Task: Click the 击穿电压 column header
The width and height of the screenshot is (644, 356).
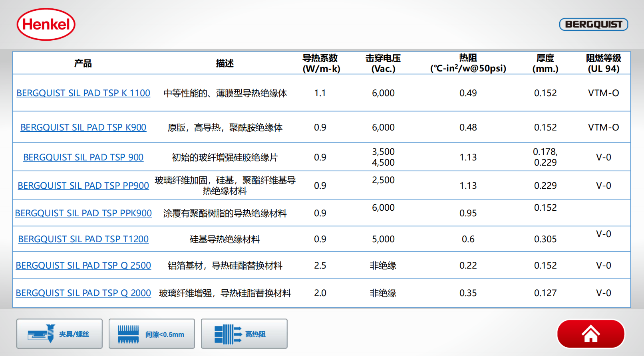Action: tap(383, 63)
